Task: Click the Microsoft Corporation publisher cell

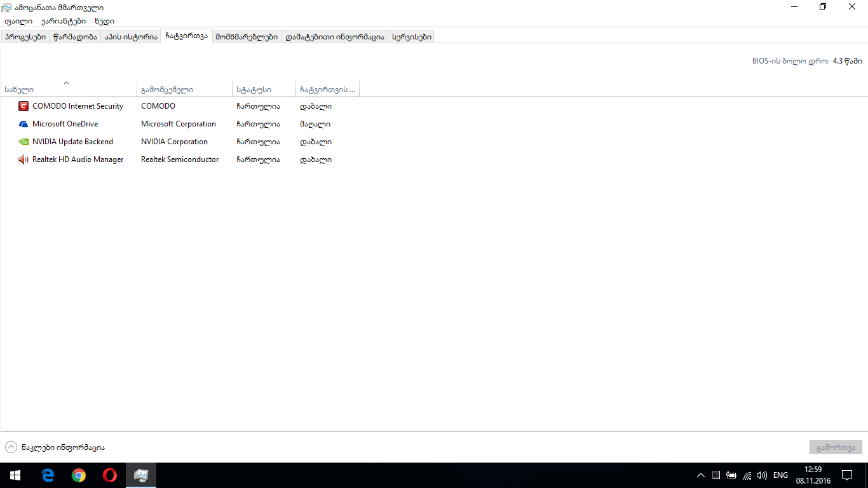Action: (x=179, y=124)
